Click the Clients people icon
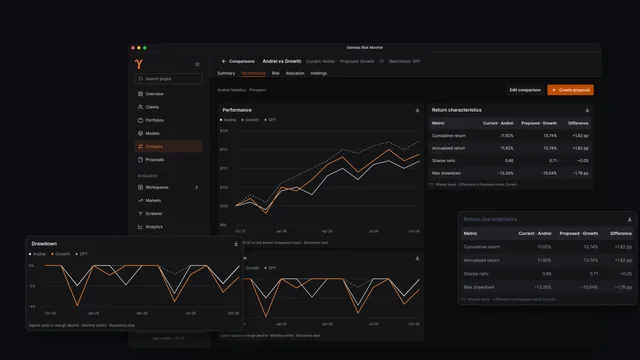This screenshot has width=640, height=360. 140,107
